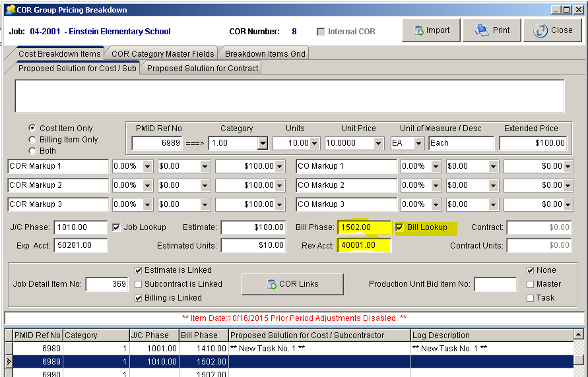
Task: Click the Exp Acct field
Action: [x=81, y=245]
